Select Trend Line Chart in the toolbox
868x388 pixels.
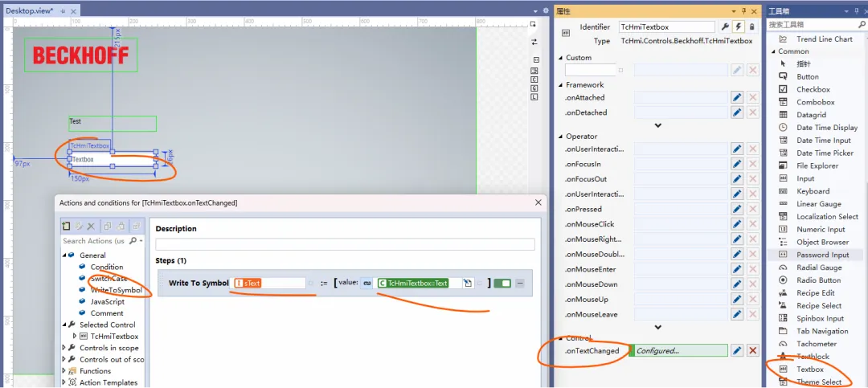click(x=825, y=39)
